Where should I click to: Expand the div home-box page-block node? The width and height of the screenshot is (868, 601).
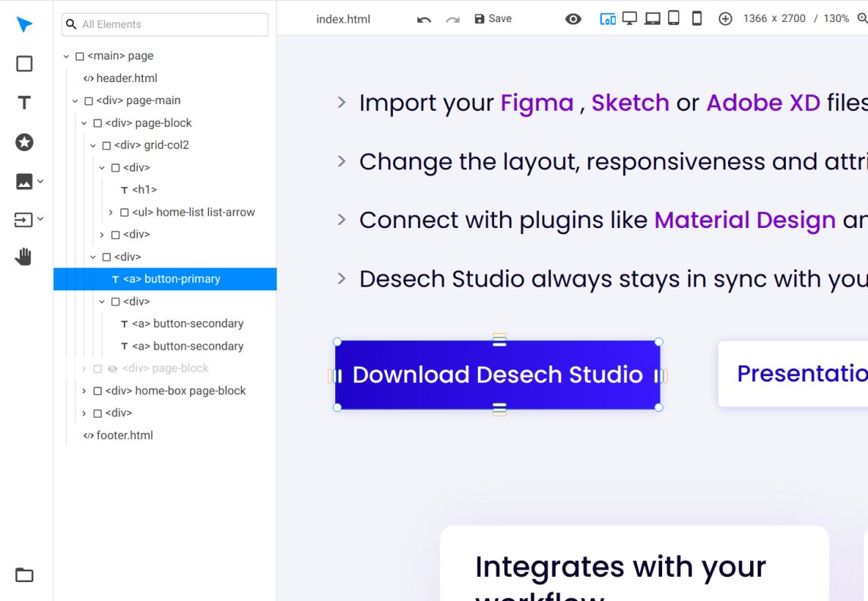coord(84,391)
